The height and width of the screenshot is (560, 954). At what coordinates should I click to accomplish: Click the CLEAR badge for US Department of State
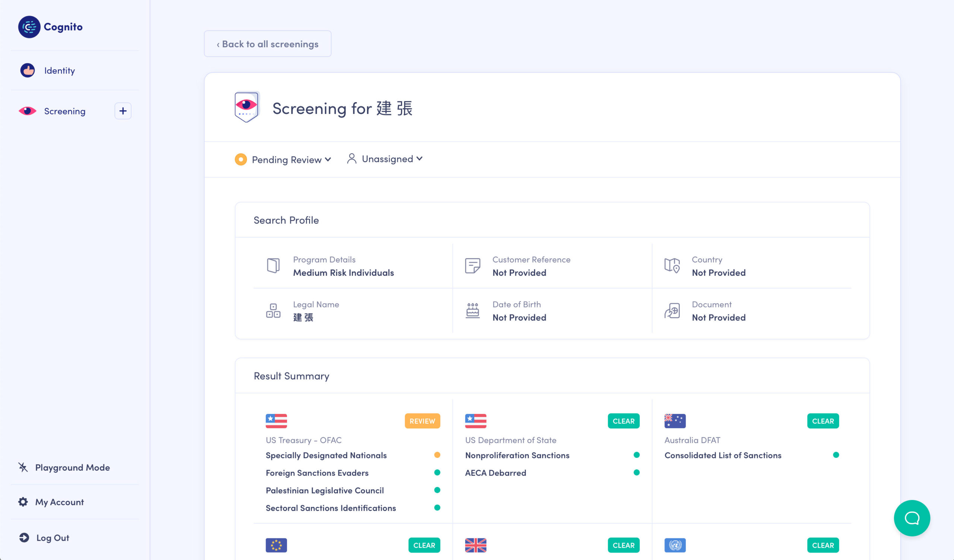[x=623, y=421]
